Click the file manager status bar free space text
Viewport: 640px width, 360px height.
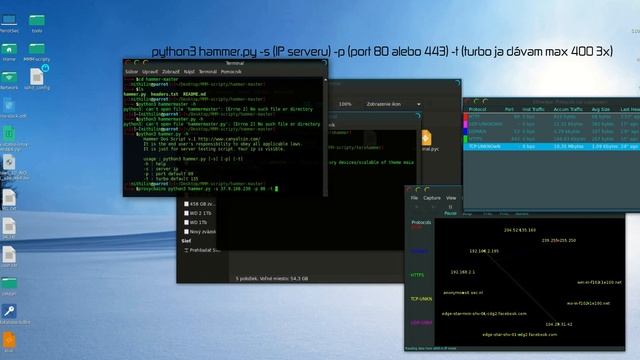pyautogui.click(x=272, y=279)
